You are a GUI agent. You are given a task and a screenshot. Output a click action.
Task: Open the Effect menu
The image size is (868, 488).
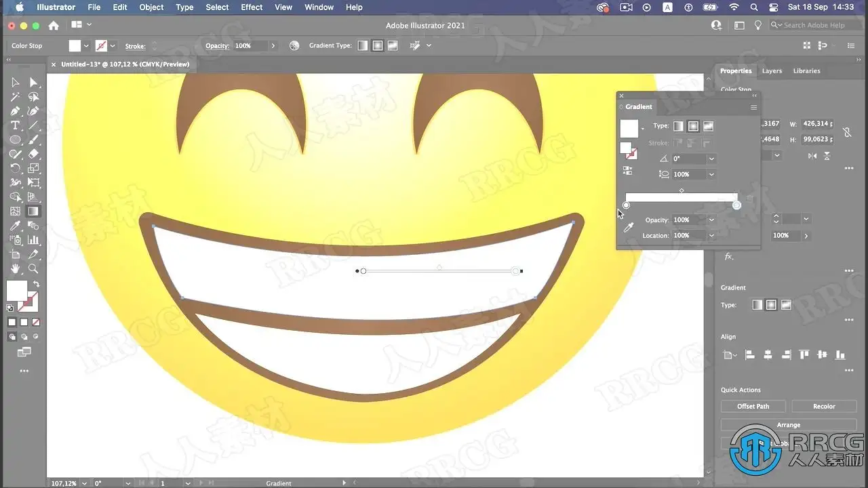[x=252, y=7]
